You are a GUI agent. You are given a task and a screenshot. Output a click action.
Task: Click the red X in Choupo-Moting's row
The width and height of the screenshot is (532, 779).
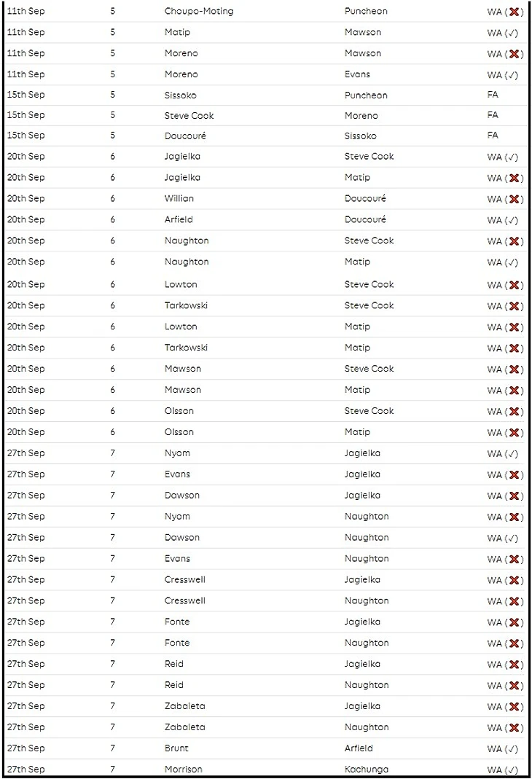[515, 12]
